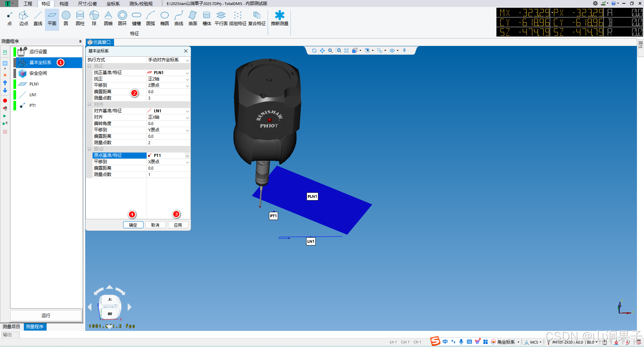This screenshot has width=644, height=347.
Task: Move step down with blue down arrow
Action: tap(5, 91)
